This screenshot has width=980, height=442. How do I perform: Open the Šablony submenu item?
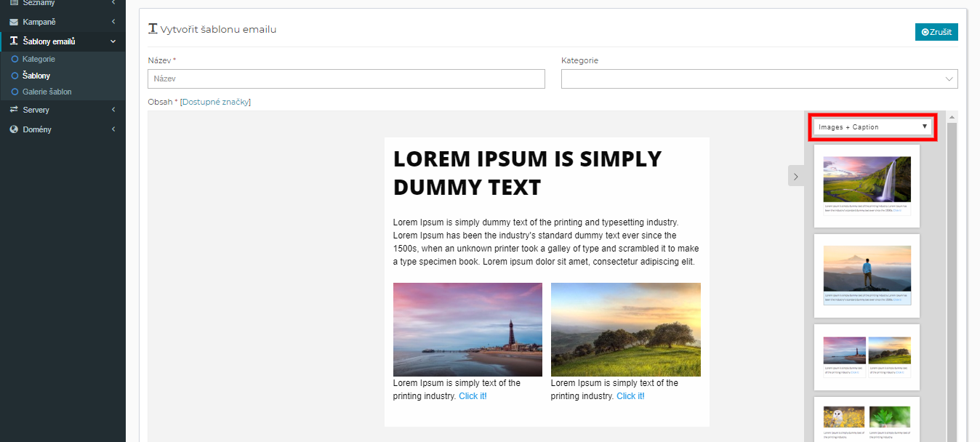coord(36,76)
